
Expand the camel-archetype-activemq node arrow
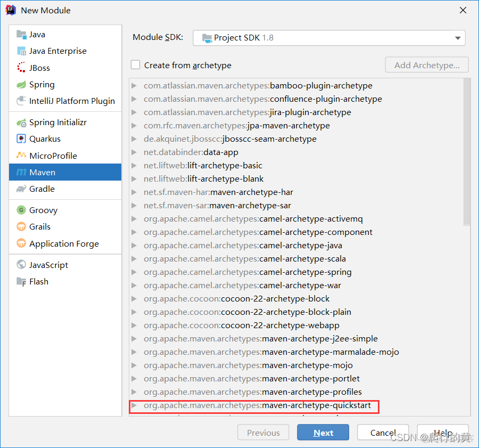[134, 219]
